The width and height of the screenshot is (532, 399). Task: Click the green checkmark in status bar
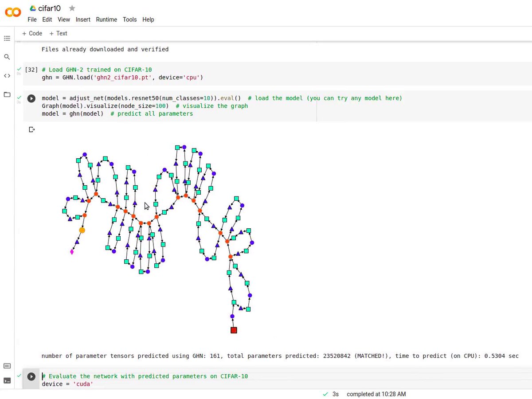point(325,394)
